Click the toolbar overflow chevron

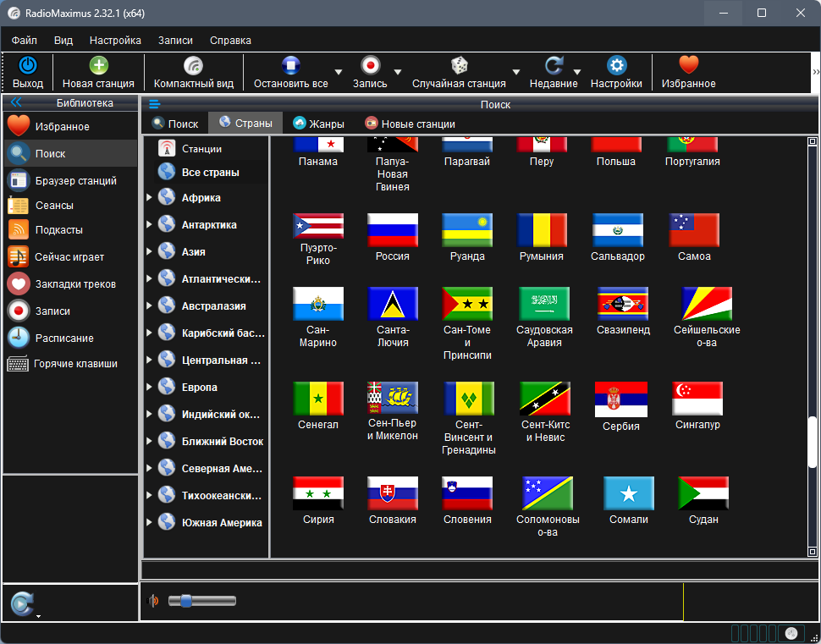815,72
